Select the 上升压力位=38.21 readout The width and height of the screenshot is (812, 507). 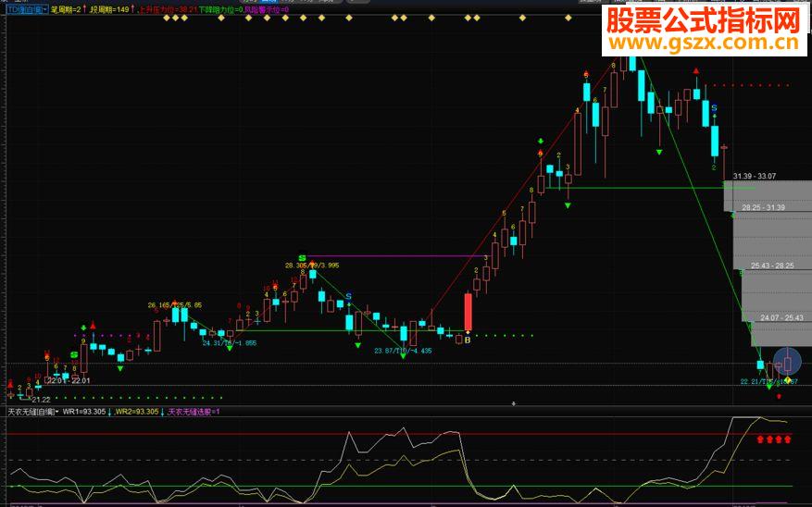click(x=169, y=9)
